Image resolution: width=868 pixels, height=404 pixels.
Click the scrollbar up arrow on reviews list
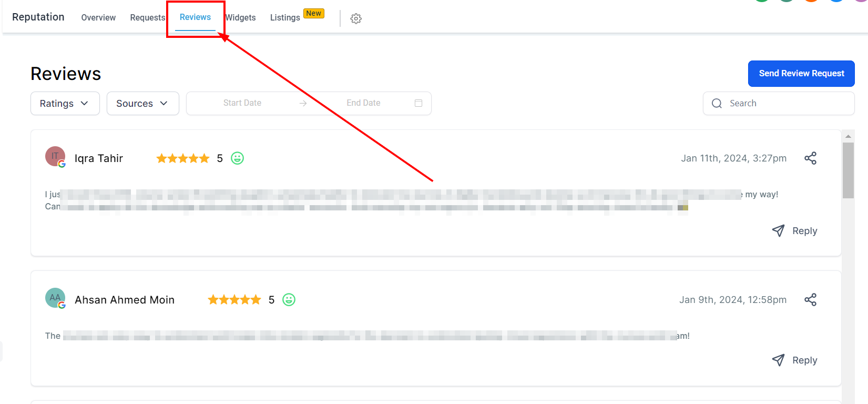point(848,136)
